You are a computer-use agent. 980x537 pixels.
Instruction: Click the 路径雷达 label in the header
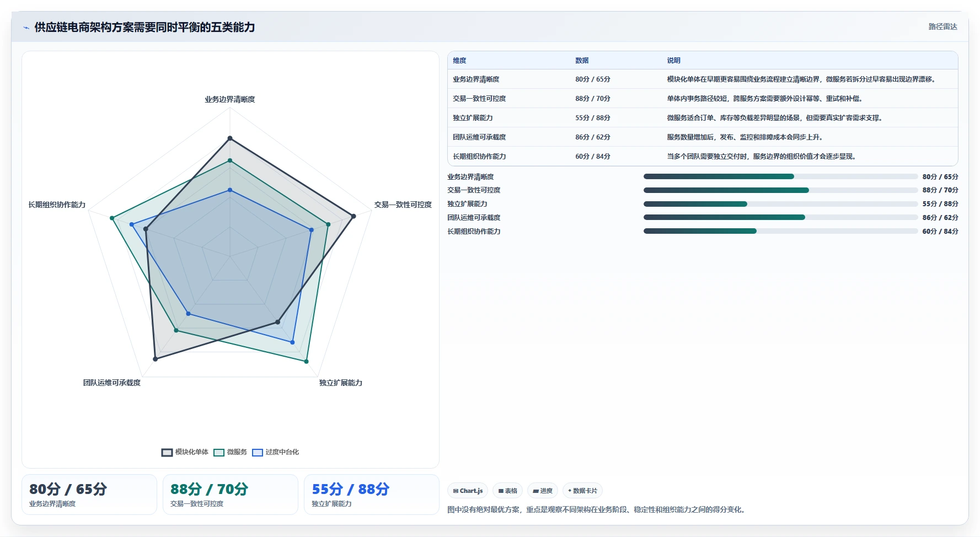(x=942, y=26)
